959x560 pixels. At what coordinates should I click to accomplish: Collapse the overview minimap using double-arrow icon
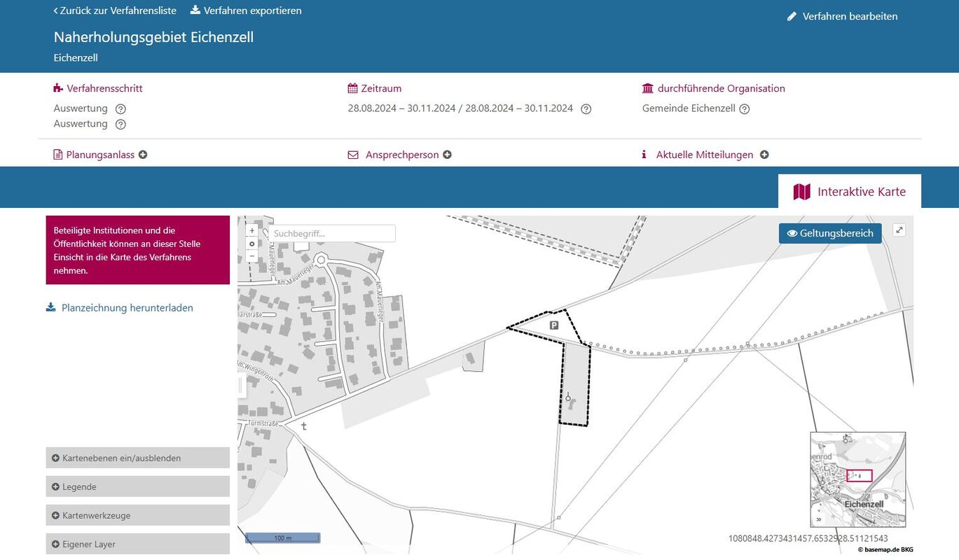pos(818,519)
